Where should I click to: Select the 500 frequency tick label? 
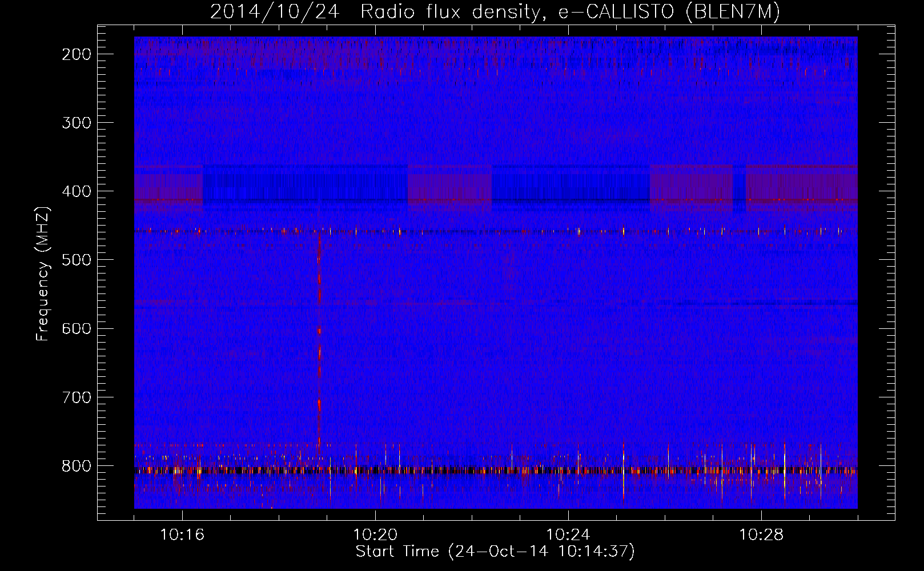click(76, 260)
